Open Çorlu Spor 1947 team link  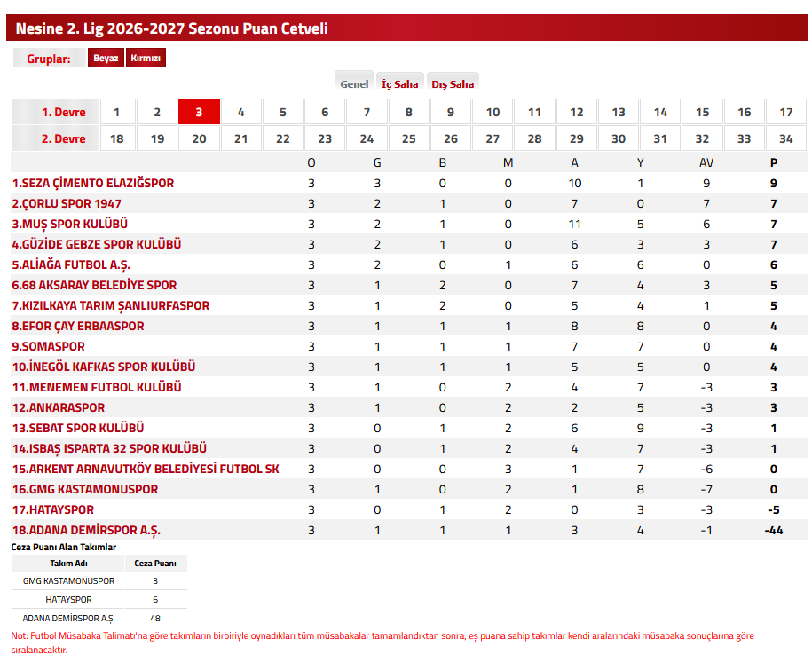pos(67,203)
